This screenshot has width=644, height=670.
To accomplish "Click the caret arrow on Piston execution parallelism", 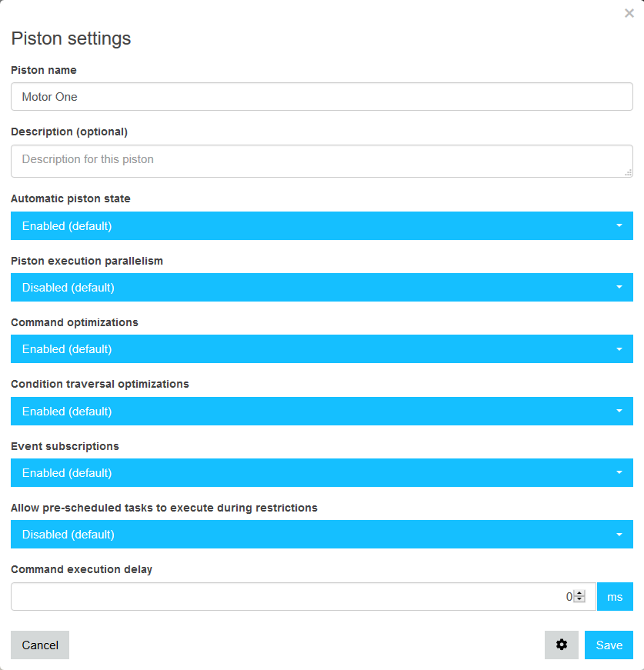I will [x=619, y=287].
